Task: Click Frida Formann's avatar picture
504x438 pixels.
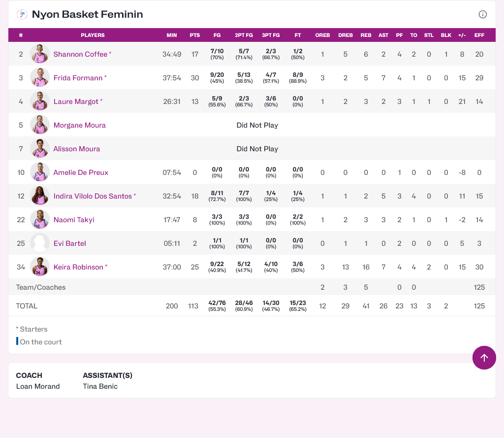Action: (40, 78)
